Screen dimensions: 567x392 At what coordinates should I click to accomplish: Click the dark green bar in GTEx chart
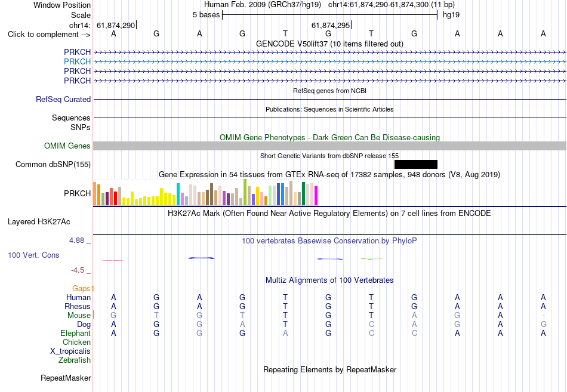pyautogui.click(x=303, y=194)
